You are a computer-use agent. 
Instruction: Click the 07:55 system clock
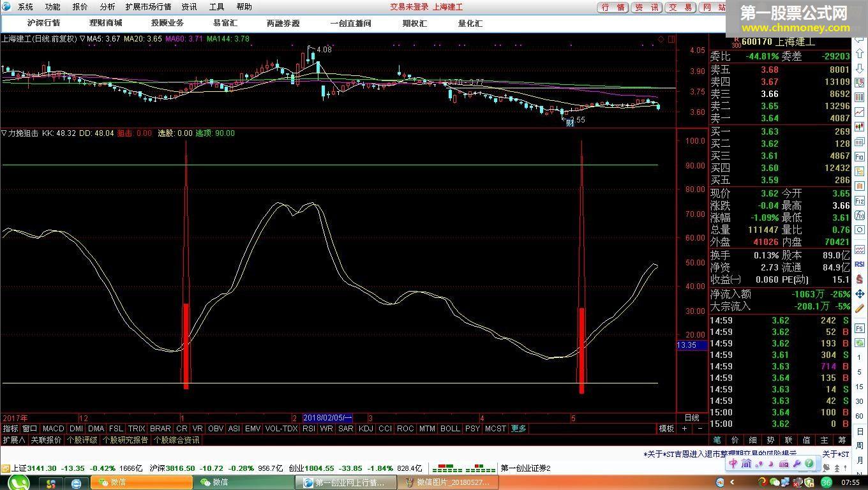pos(850,482)
